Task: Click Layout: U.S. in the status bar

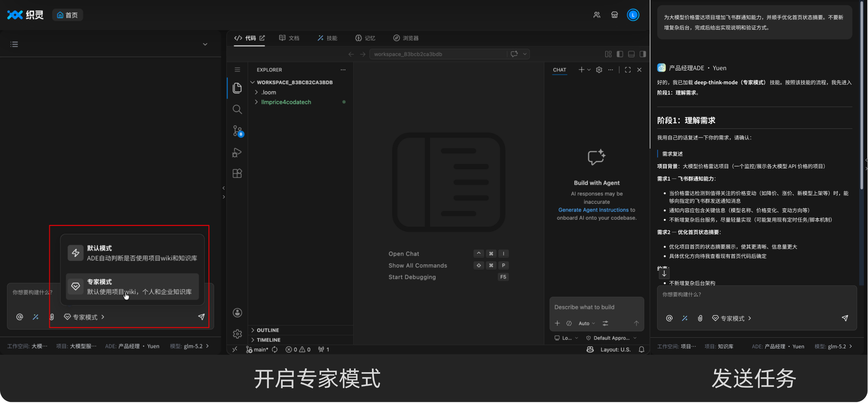Action: [x=615, y=349]
